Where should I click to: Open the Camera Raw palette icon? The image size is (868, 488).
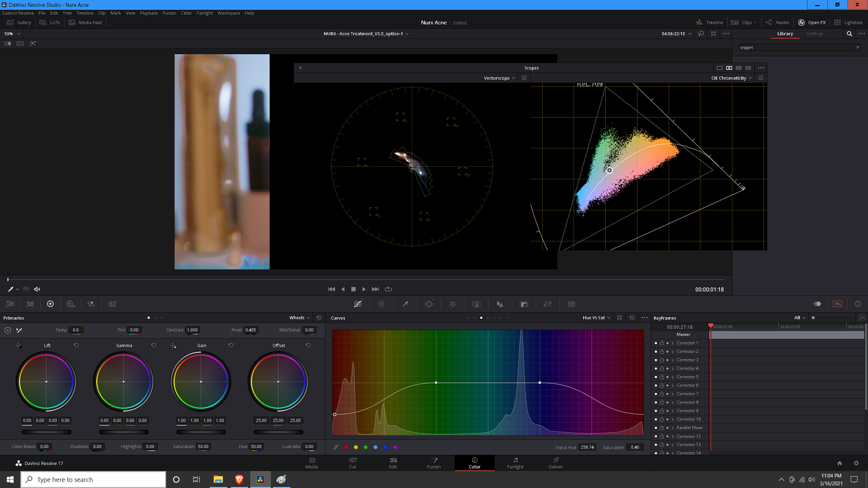point(10,304)
